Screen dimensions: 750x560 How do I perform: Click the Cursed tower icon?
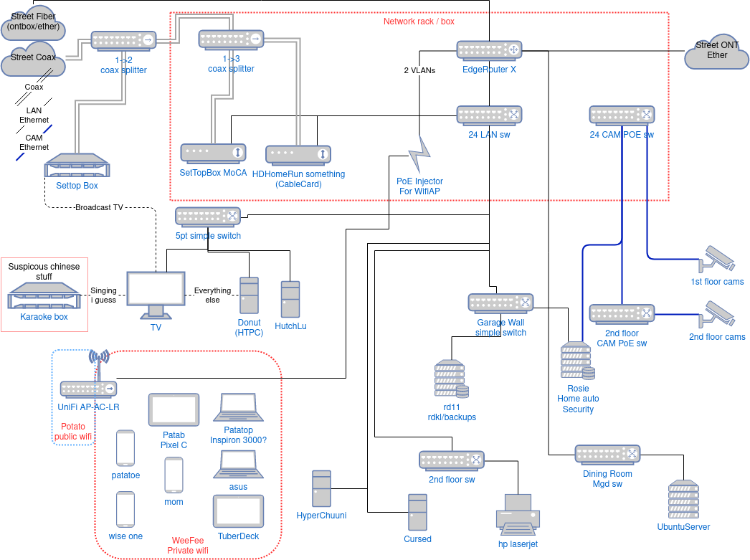(417, 513)
